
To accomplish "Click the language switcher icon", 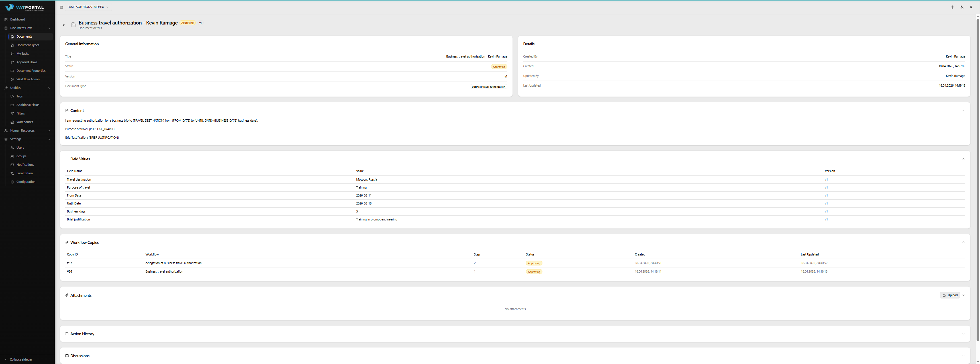I will click(x=962, y=7).
